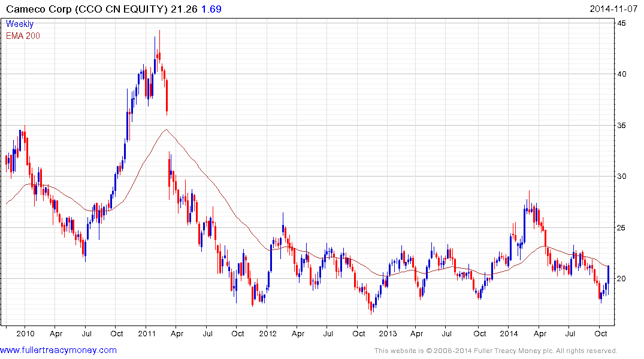
Task: Click the 2012 time axis label
Action: [x=268, y=333]
